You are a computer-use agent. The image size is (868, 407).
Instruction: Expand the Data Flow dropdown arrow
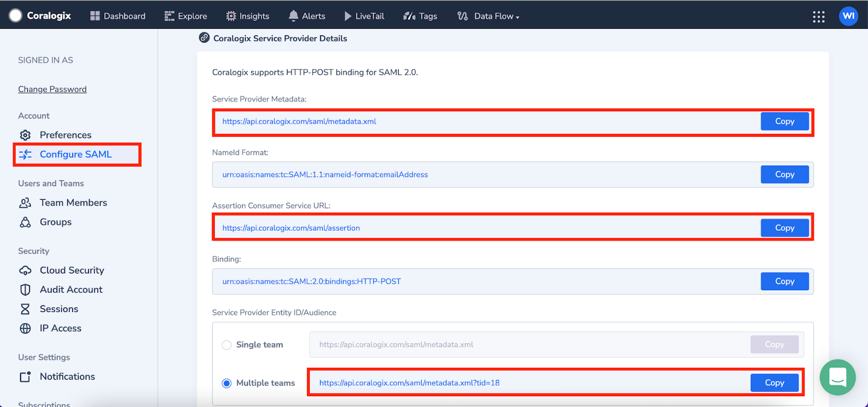coord(518,17)
